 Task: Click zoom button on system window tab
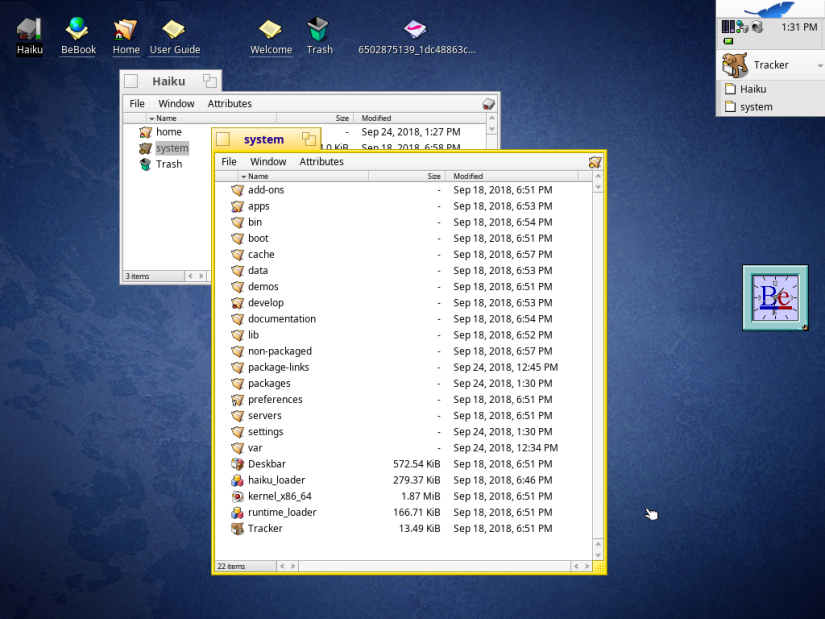pos(309,139)
